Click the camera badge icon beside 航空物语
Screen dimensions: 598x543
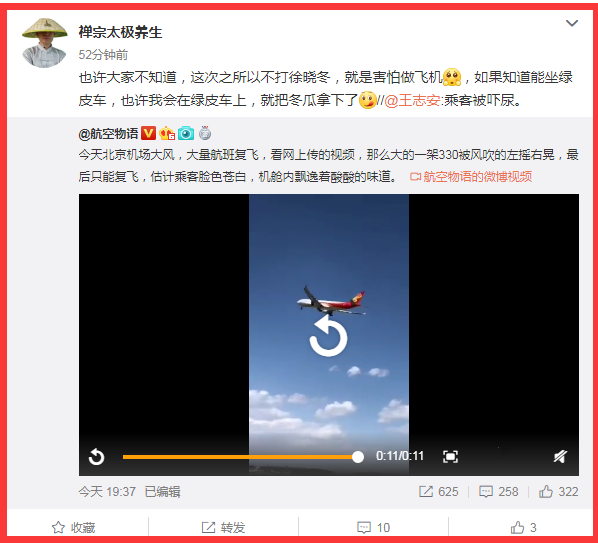click(186, 133)
